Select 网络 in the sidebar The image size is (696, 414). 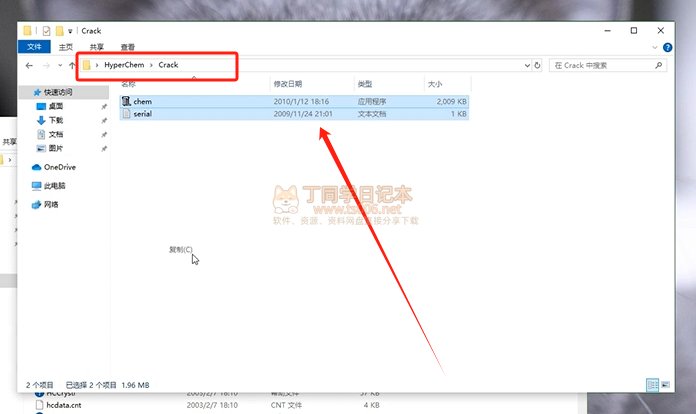(51, 204)
